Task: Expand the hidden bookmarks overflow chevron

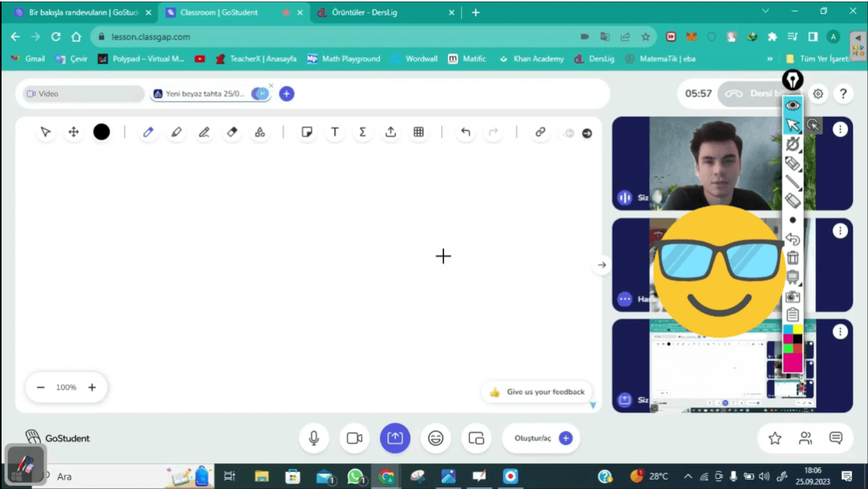Action: pyautogui.click(x=770, y=59)
